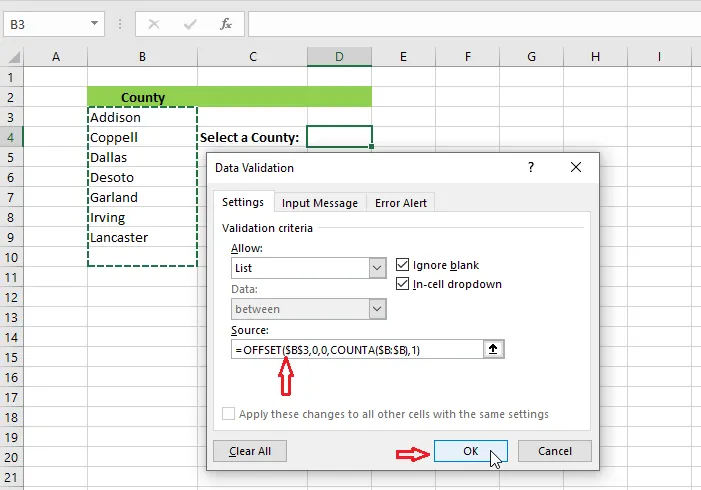Click the Select a County label cell
The height and width of the screenshot is (490, 701).
click(252, 137)
